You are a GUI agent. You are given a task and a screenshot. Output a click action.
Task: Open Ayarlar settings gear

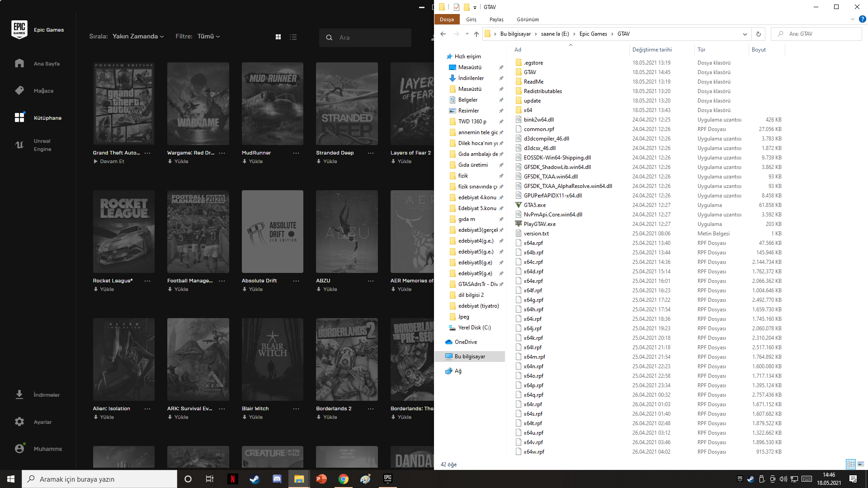tap(19, 422)
